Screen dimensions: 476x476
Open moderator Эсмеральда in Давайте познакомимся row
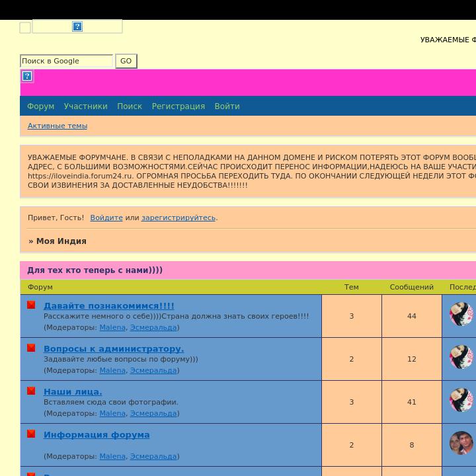pos(153,327)
